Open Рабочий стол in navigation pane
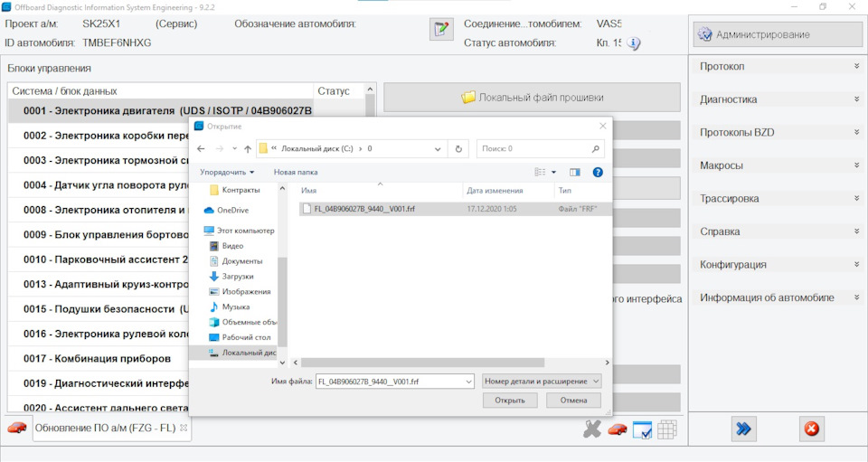 240,337
